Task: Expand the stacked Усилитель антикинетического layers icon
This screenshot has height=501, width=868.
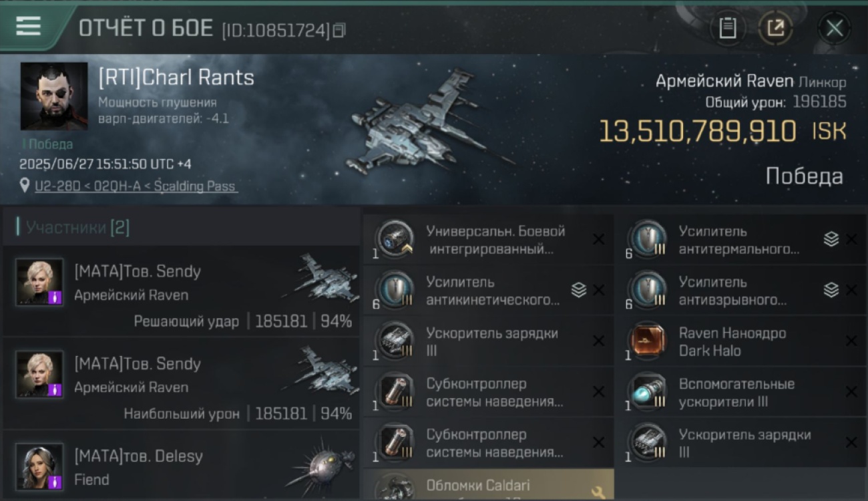Action: click(x=579, y=290)
